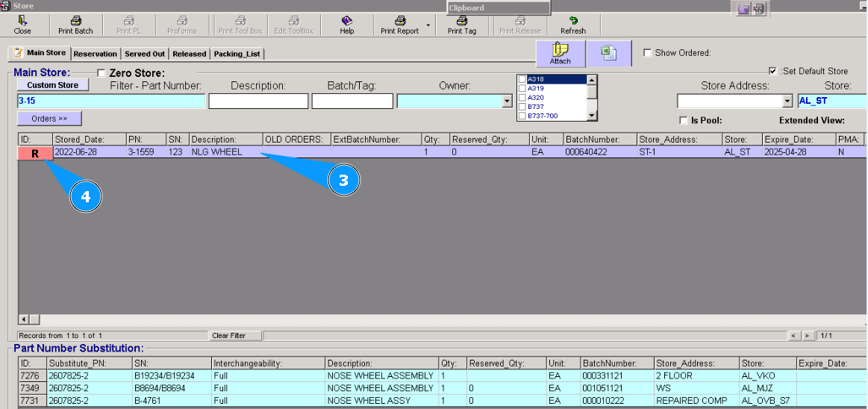The width and height of the screenshot is (868, 409).
Task: Click the aircraft list scroll-down arrow
Action: click(x=592, y=116)
